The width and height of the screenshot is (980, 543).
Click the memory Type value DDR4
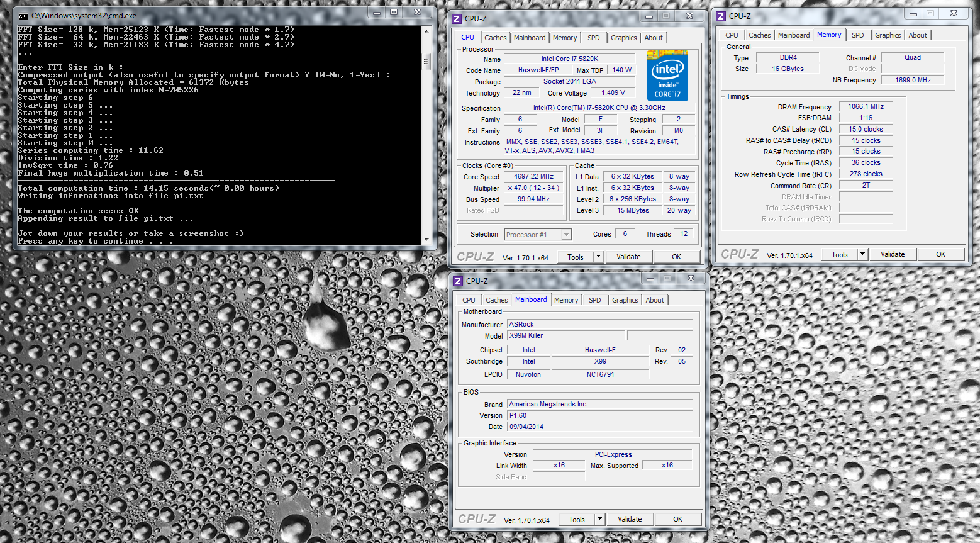(x=788, y=58)
